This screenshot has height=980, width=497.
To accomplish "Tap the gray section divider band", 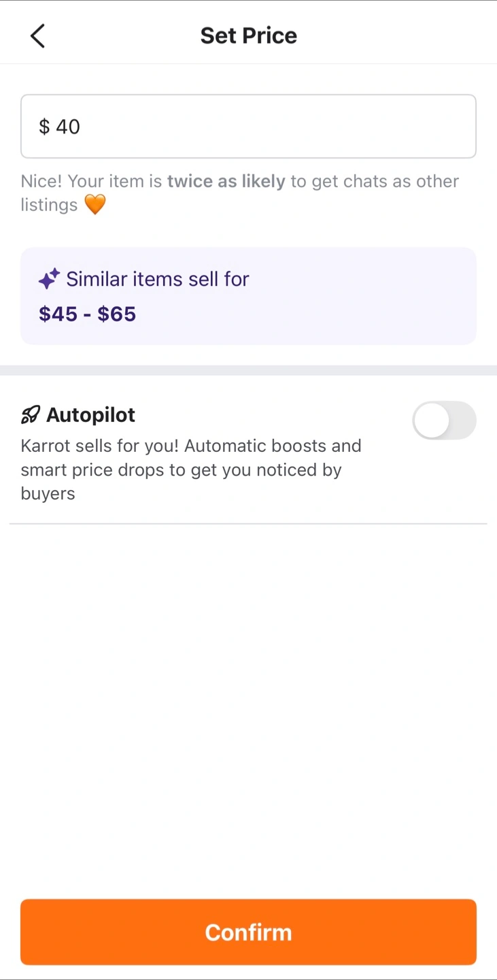I will (x=248, y=370).
